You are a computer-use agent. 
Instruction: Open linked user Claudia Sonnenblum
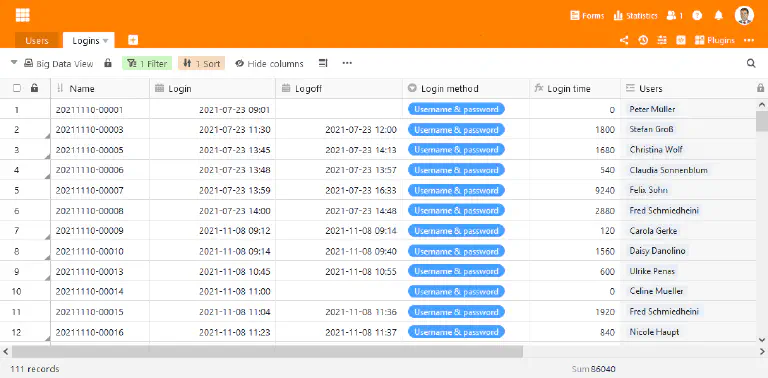click(x=669, y=170)
